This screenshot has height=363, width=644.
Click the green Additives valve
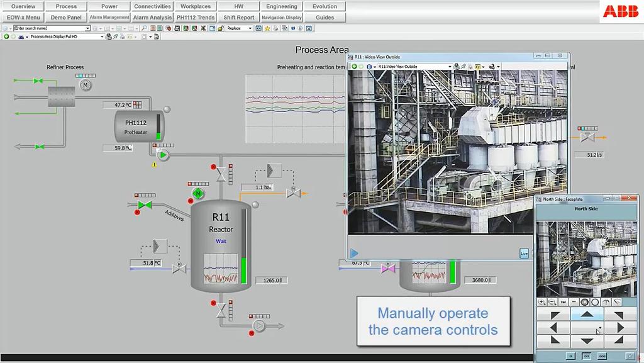click(x=145, y=204)
